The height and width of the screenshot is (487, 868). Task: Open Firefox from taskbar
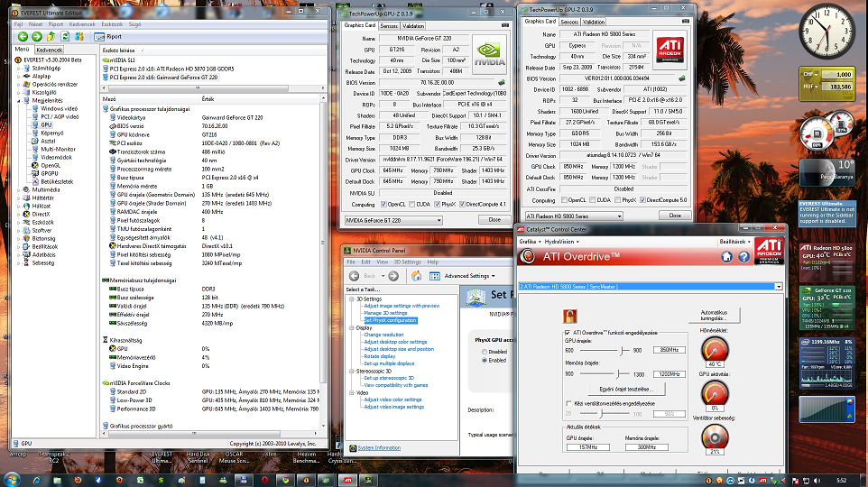[78, 481]
